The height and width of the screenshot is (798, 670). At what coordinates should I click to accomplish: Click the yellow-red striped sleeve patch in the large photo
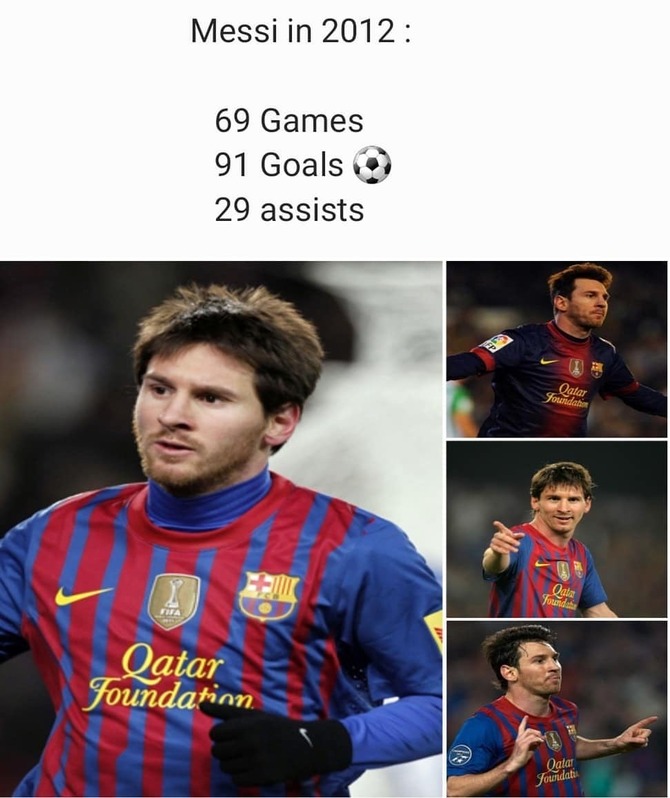click(434, 630)
